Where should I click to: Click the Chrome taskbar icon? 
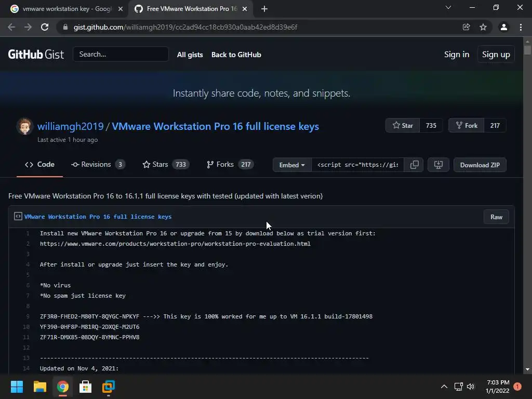pyautogui.click(x=63, y=387)
